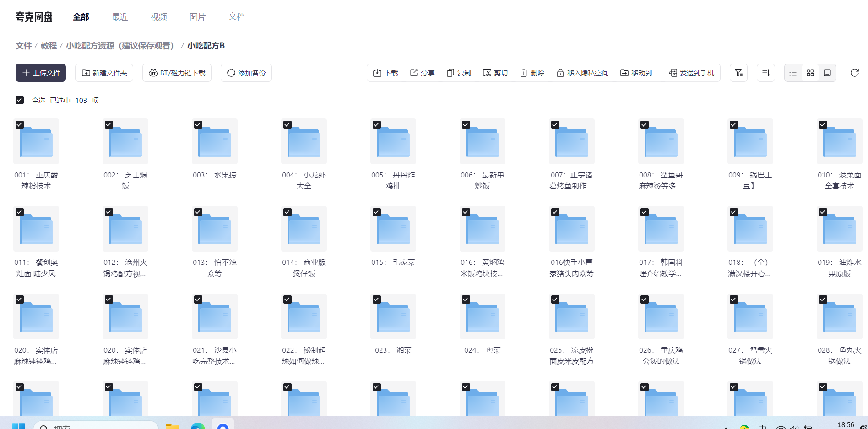The image size is (868, 429).
Task: Switch to list view layout
Action: [793, 73]
